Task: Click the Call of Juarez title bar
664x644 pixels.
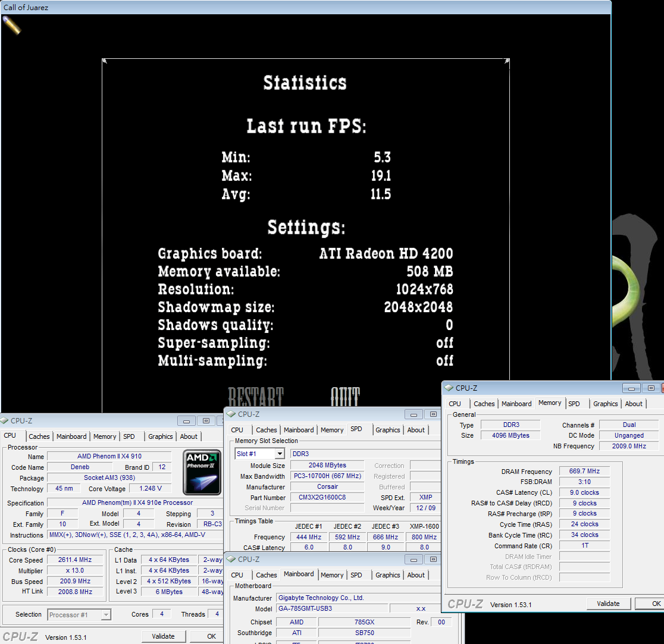Action: pos(305,7)
